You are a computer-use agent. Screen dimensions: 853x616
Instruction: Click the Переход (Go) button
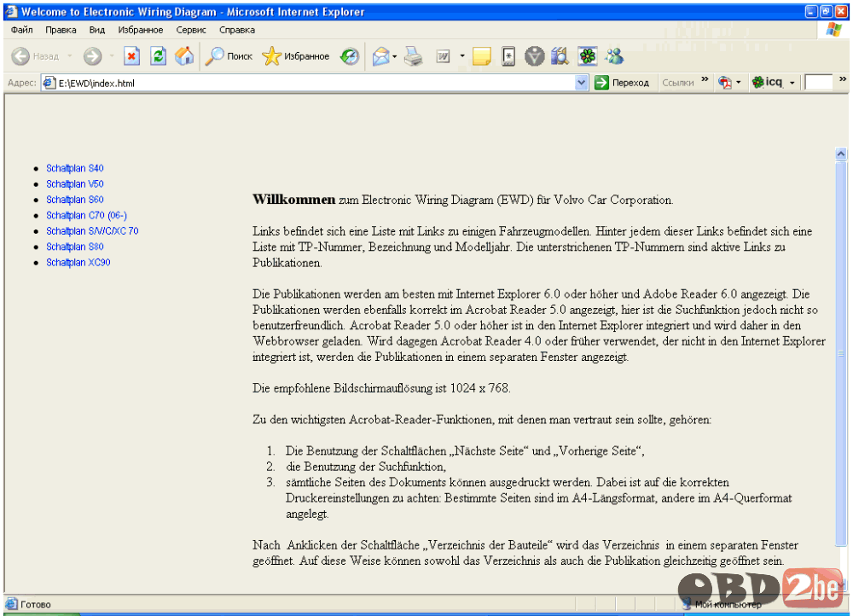click(x=623, y=83)
